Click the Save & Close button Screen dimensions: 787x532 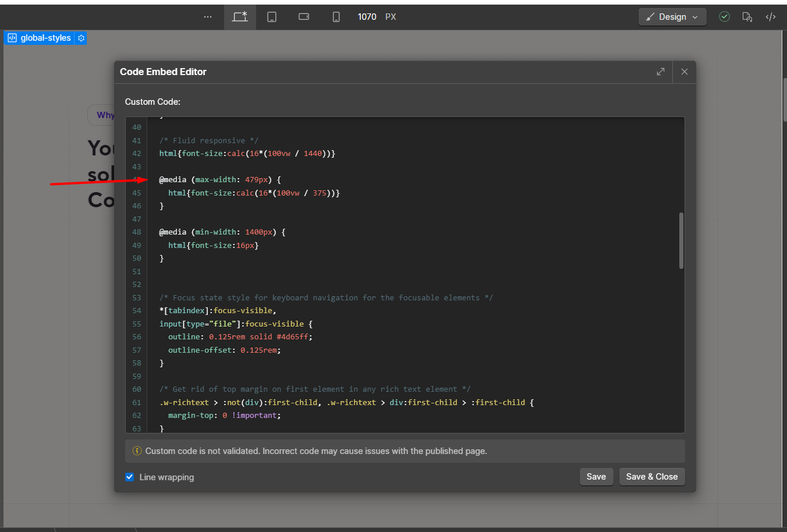pos(652,477)
